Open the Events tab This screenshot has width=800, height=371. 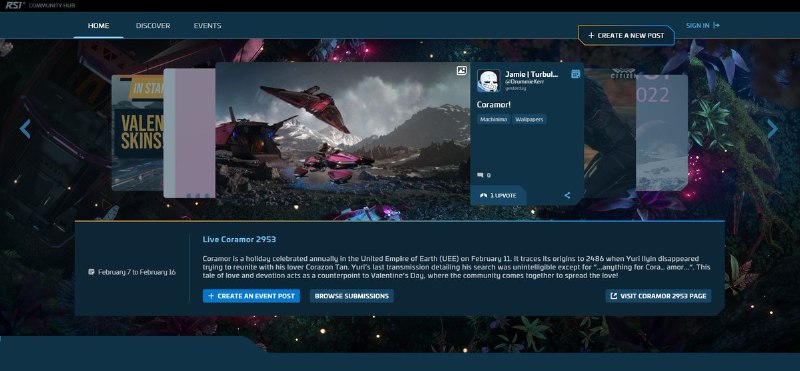[x=207, y=26]
